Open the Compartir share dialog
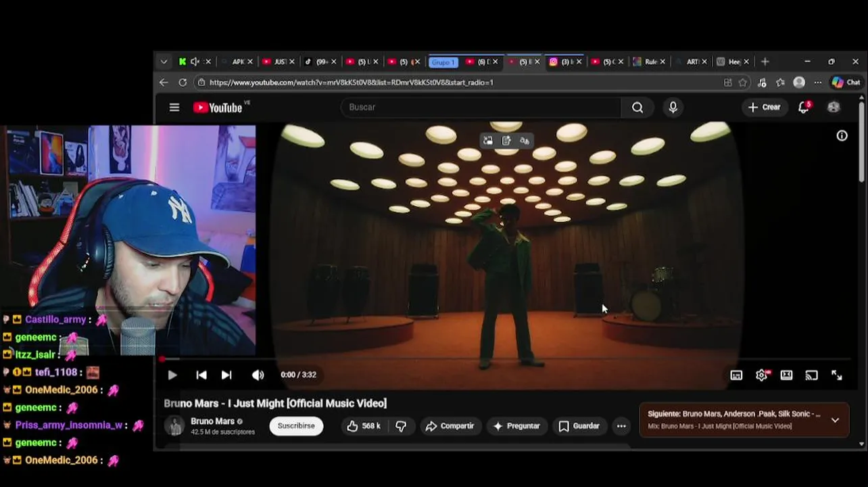 (x=450, y=426)
